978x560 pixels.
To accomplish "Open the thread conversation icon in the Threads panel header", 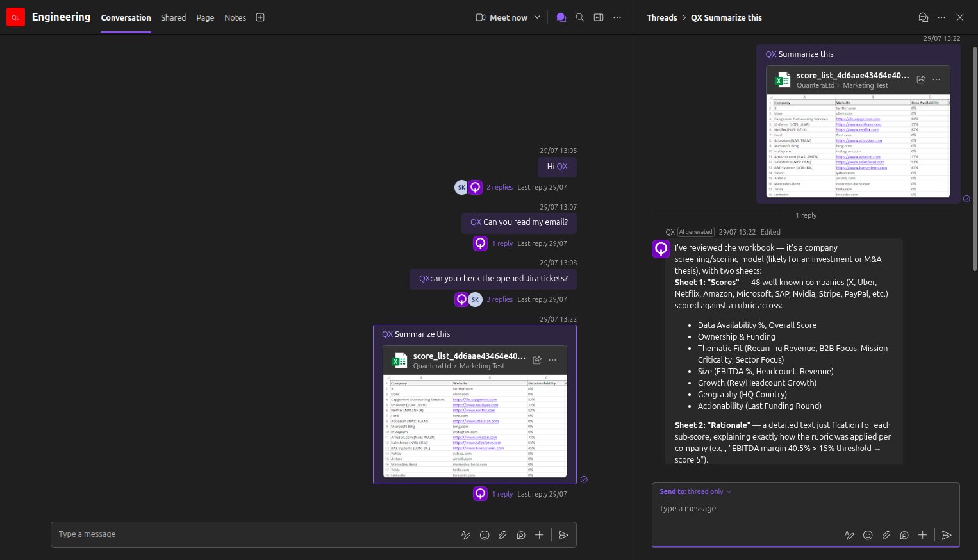I will point(924,17).
